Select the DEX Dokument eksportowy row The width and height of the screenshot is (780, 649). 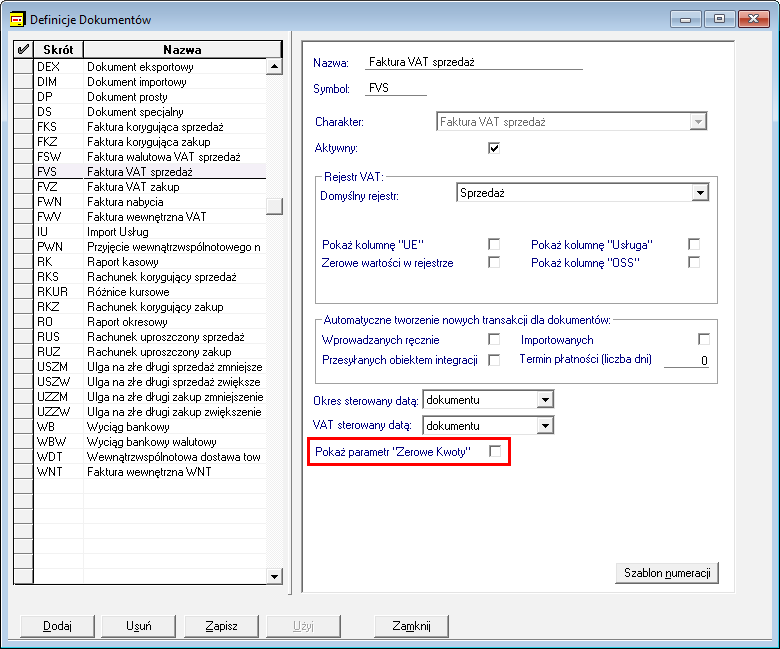pyautogui.click(x=150, y=67)
